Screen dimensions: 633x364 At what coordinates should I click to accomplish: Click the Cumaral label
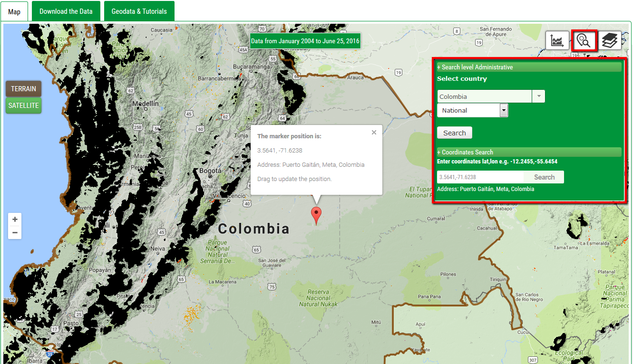click(436, 219)
